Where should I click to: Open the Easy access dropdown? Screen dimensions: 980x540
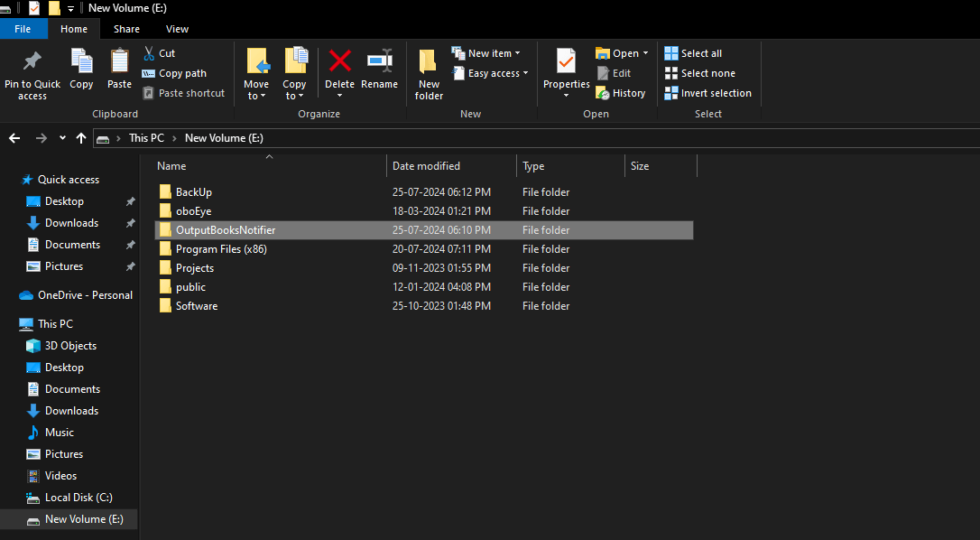point(490,73)
